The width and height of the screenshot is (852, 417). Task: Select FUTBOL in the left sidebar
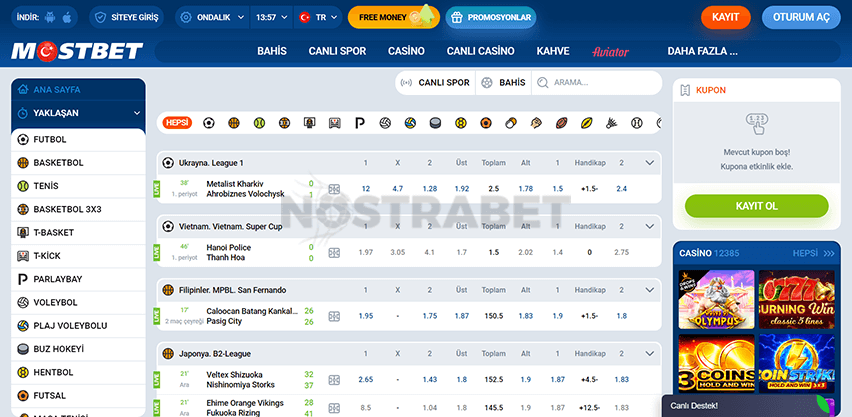(x=78, y=140)
